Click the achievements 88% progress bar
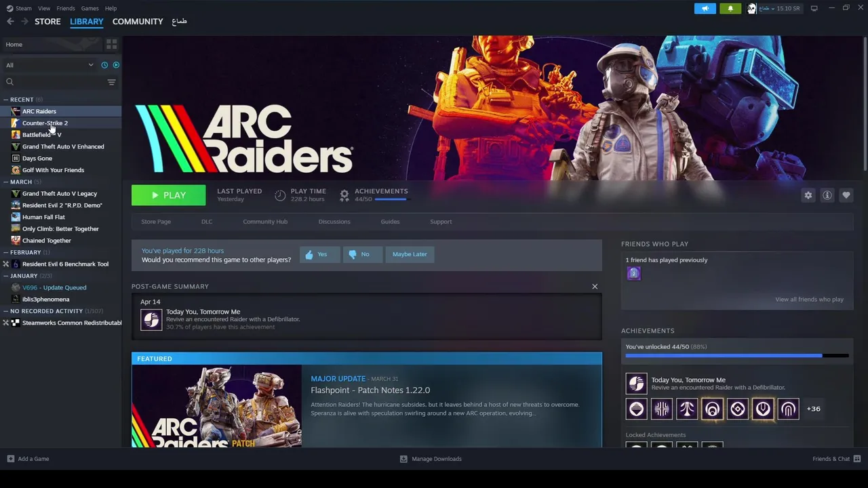Screen dimensions: 868x488 (737, 355)
